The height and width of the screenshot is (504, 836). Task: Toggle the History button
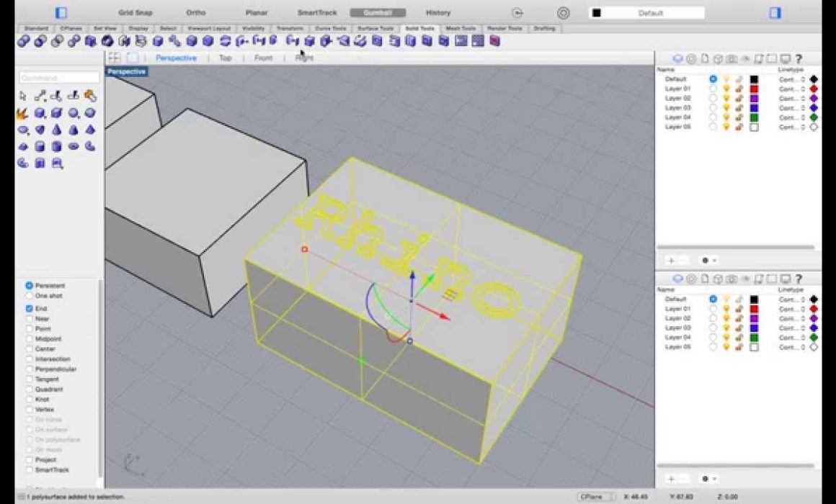pyautogui.click(x=438, y=13)
